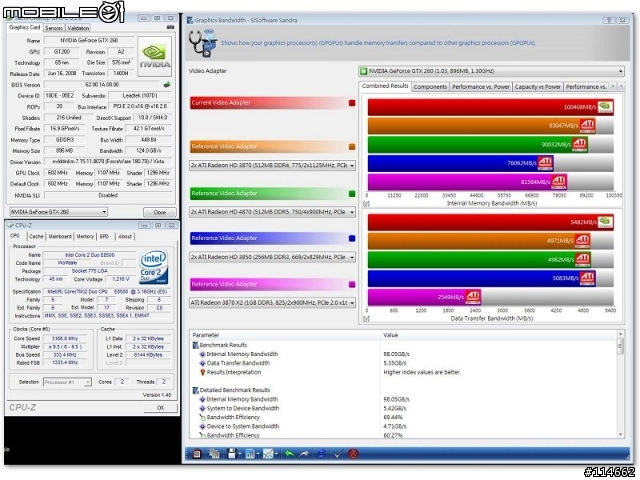Click the BIOS save chip icon in GPU-Z
Image resolution: width=640 pixels, height=480 pixels.
(x=167, y=84)
